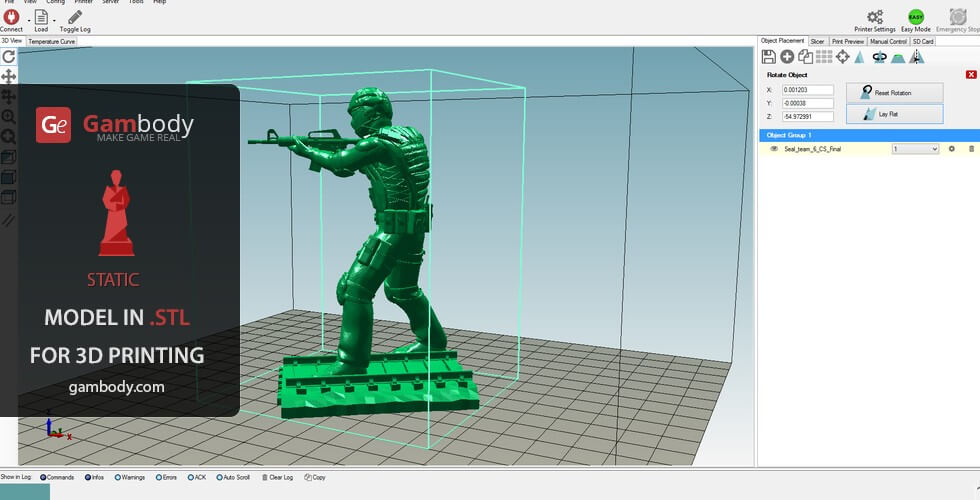Switch to the Slicer tab

pyautogui.click(x=817, y=41)
